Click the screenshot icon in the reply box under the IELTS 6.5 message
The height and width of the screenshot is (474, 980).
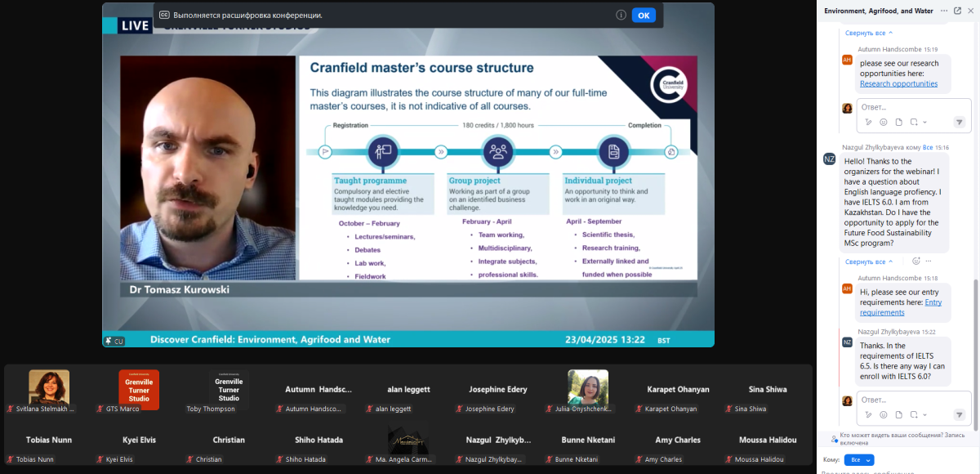914,414
